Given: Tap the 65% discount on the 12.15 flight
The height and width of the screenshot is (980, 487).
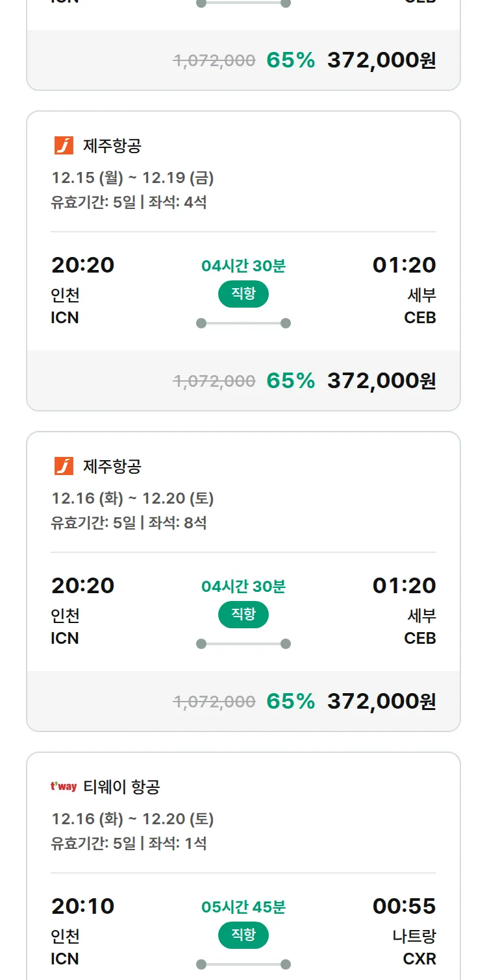Looking at the screenshot, I should (290, 381).
